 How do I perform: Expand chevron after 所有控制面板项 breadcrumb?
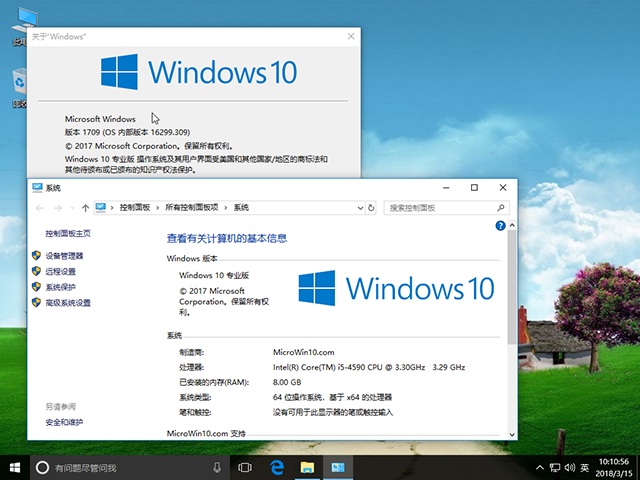click(226, 208)
